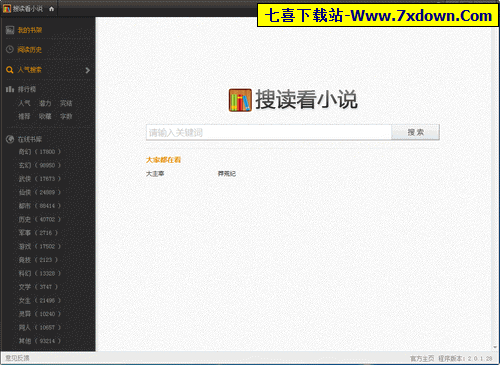
Task: Browse the 游戏 category in library
Action: pyautogui.click(x=40, y=246)
